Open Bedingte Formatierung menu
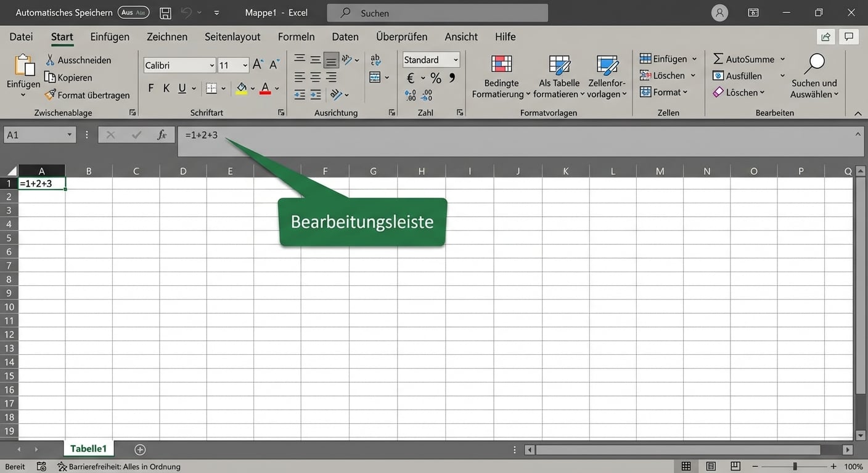 click(x=501, y=76)
